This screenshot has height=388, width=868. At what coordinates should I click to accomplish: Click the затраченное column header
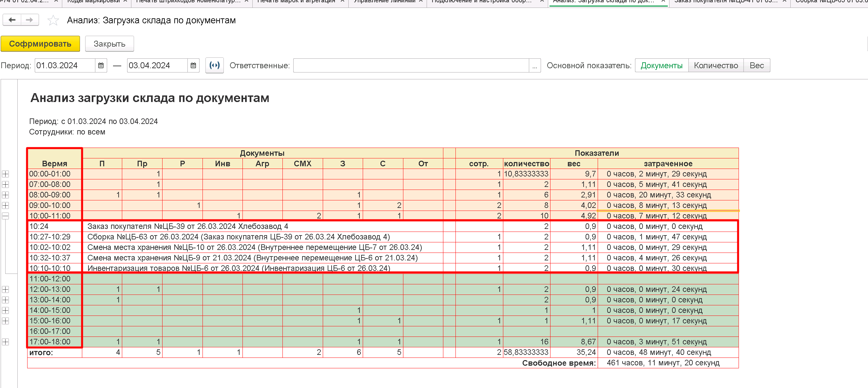(668, 164)
